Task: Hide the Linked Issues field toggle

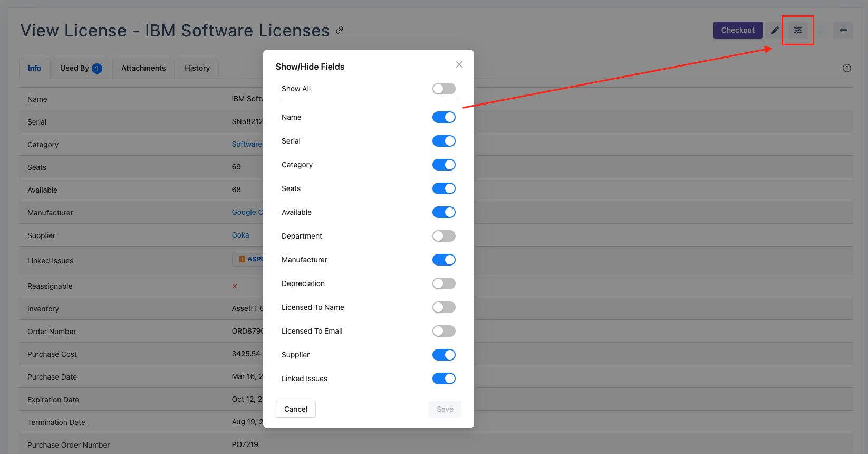Action: [x=443, y=379]
